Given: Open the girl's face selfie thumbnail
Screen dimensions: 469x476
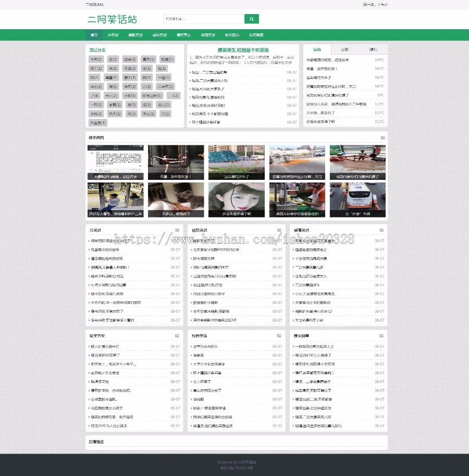Looking at the screenshot, I should [236, 200].
